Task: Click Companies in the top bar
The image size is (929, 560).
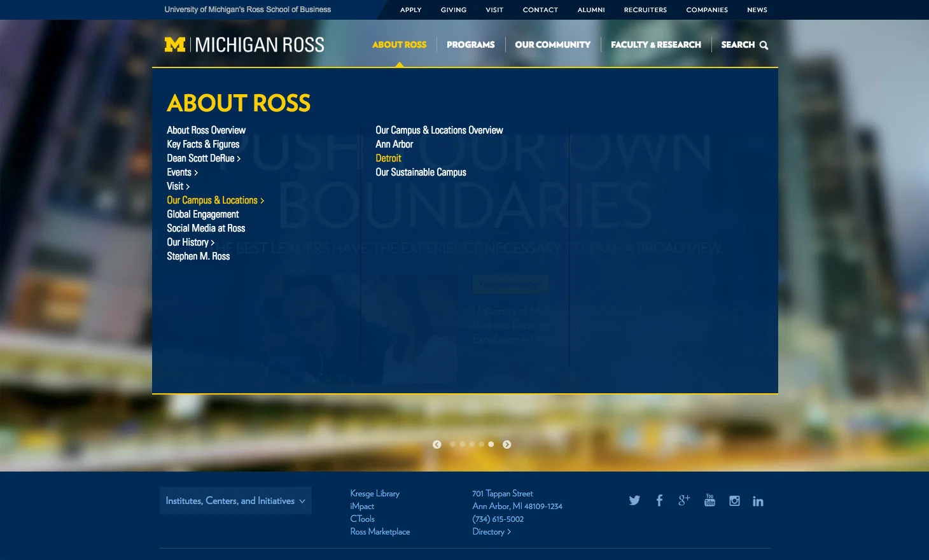Action: tap(707, 10)
